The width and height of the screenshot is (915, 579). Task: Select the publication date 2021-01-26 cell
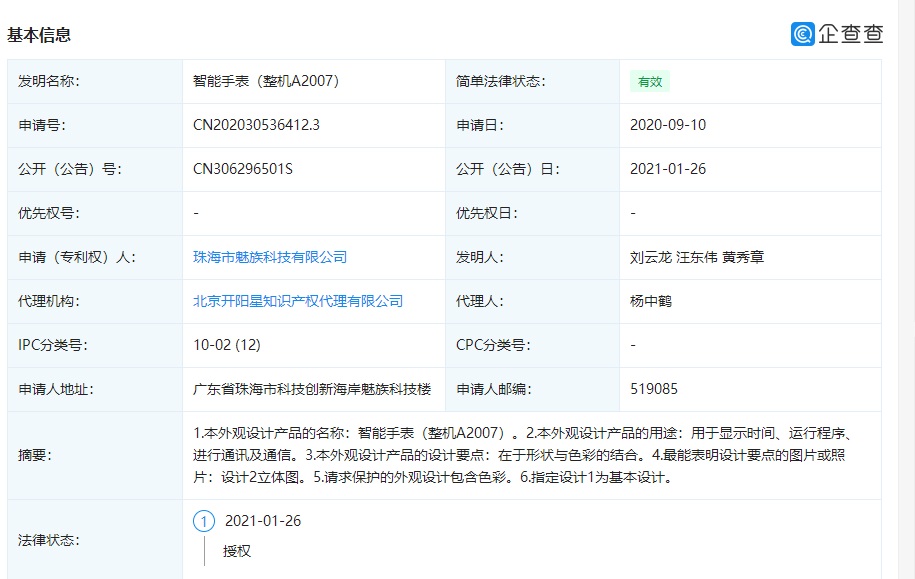click(668, 169)
